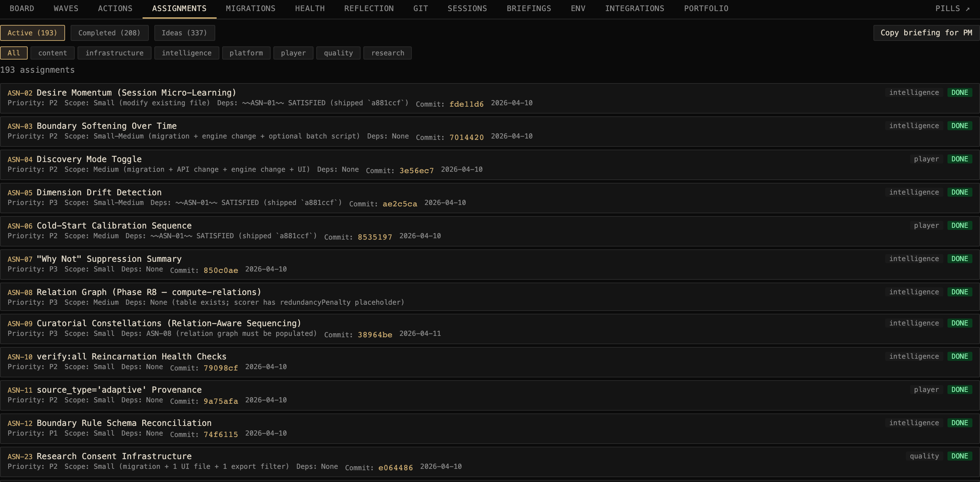This screenshot has width=980, height=482.
Task: Select the ASSIGNMENTS tab
Action: click(179, 8)
